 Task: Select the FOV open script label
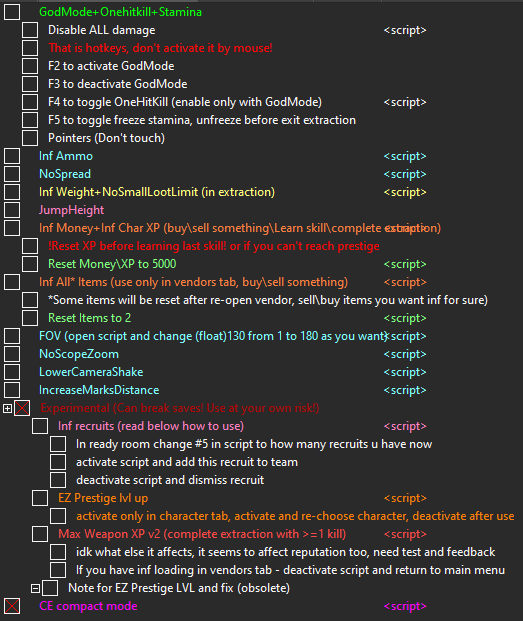pyautogui.click(x=213, y=336)
